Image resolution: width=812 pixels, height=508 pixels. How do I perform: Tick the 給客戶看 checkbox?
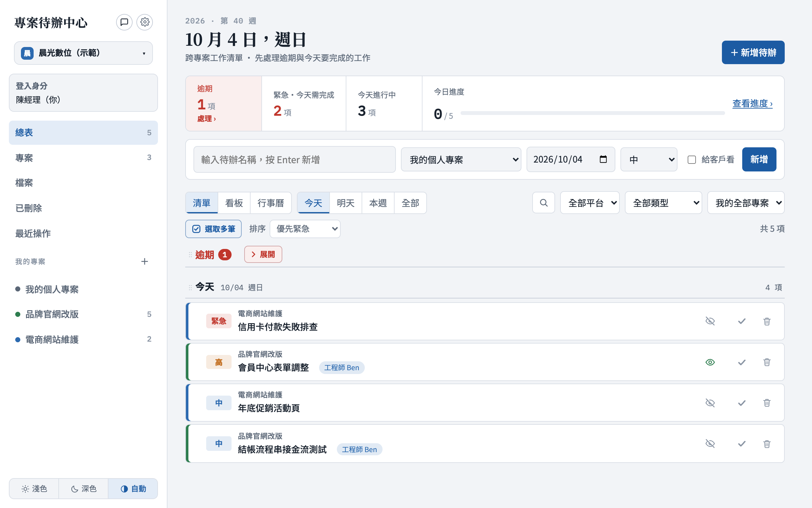click(691, 160)
